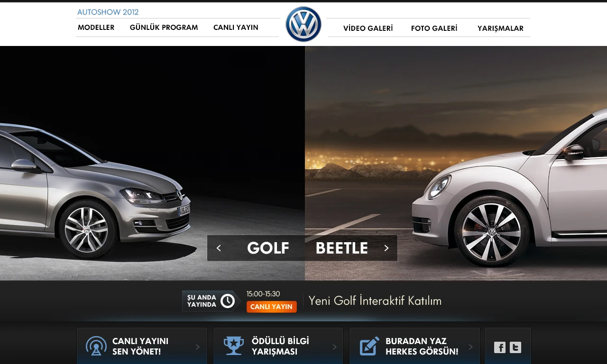Open VİDEO GALERİ menu item
Screen dimensions: 607x364
[x=368, y=28]
